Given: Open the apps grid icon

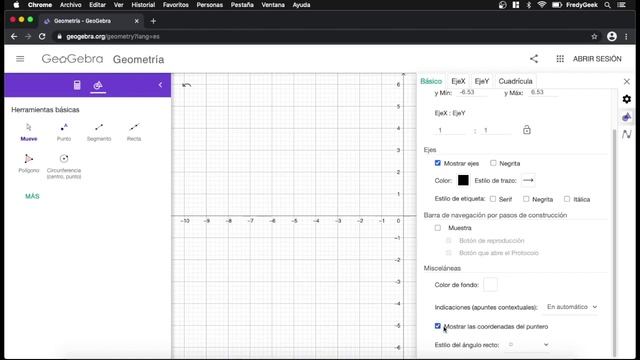Looking at the screenshot, I should click(560, 59).
